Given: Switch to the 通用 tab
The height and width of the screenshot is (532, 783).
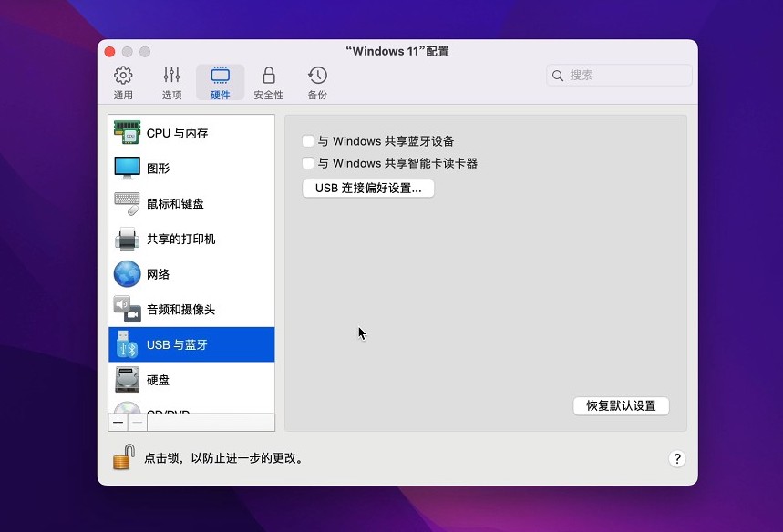Looking at the screenshot, I should (x=123, y=83).
